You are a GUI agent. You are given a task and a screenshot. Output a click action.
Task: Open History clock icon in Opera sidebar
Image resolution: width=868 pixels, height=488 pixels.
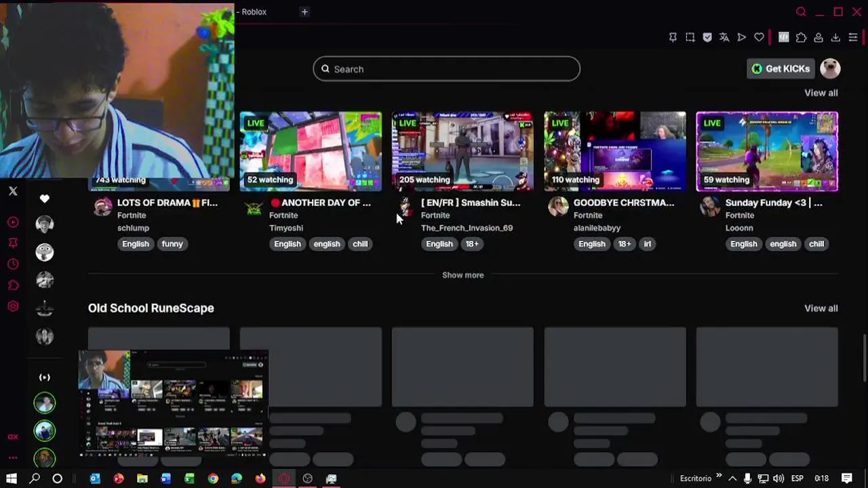(13, 264)
